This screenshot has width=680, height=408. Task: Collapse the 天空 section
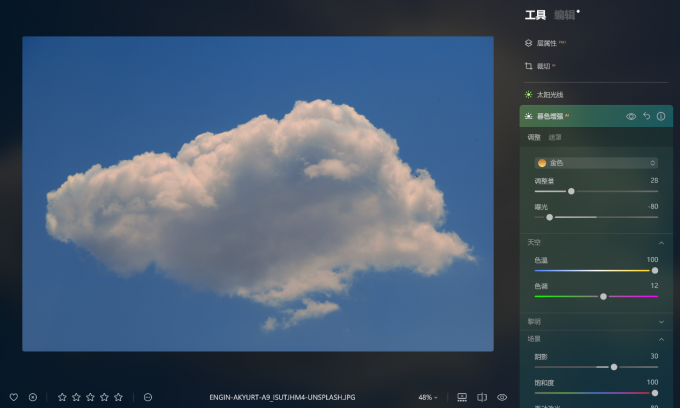661,243
